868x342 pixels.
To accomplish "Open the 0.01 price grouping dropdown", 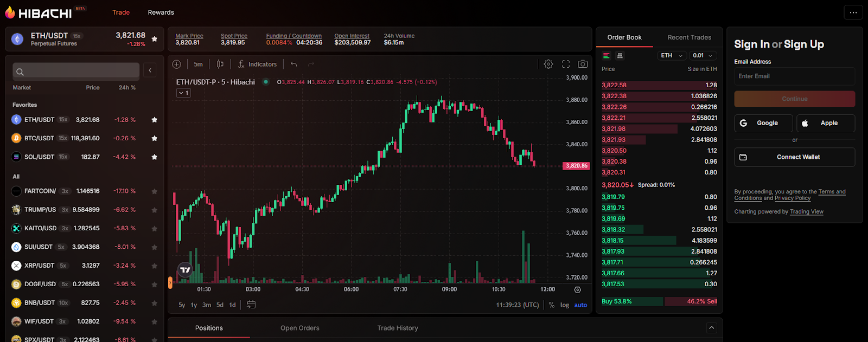I will [x=703, y=55].
